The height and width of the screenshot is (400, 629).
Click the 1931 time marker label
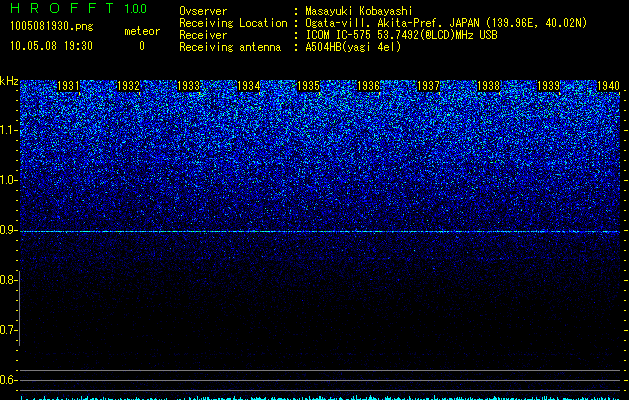[68, 86]
